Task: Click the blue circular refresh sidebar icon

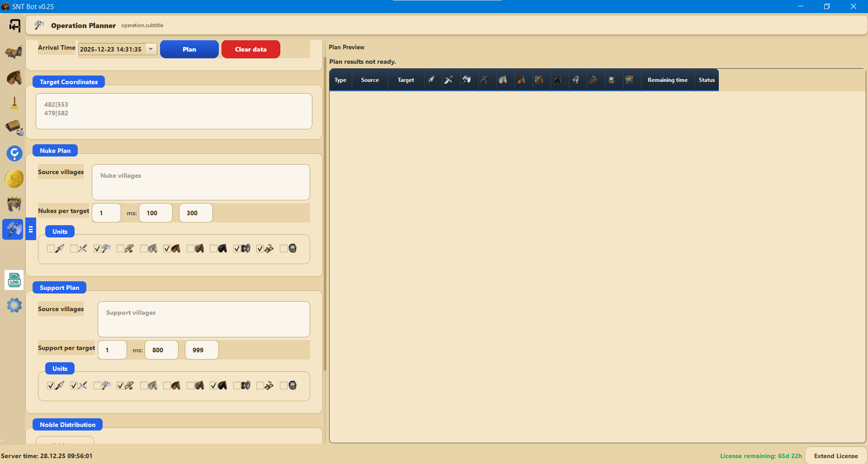Action: point(14,153)
